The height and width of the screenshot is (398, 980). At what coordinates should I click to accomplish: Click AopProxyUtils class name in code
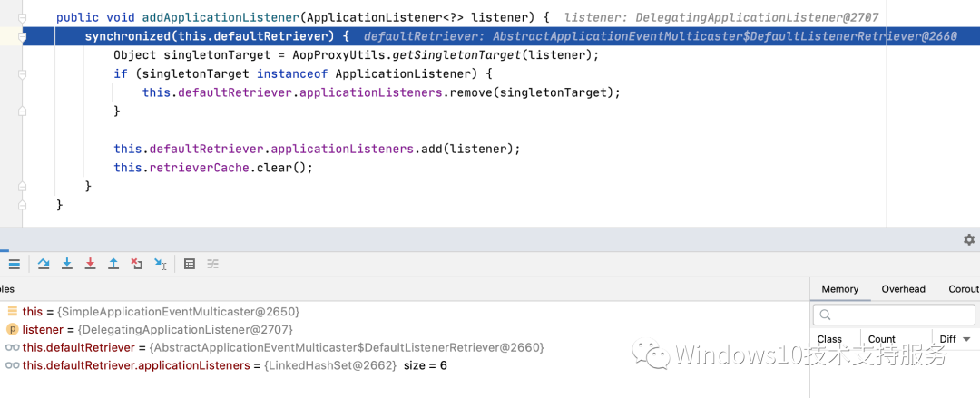(x=338, y=55)
